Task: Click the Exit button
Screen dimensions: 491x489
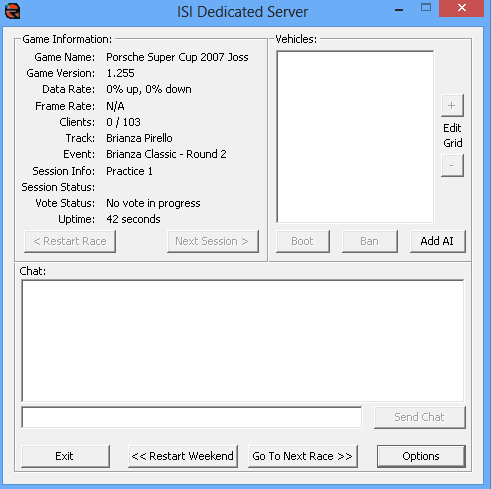Action: (x=65, y=456)
